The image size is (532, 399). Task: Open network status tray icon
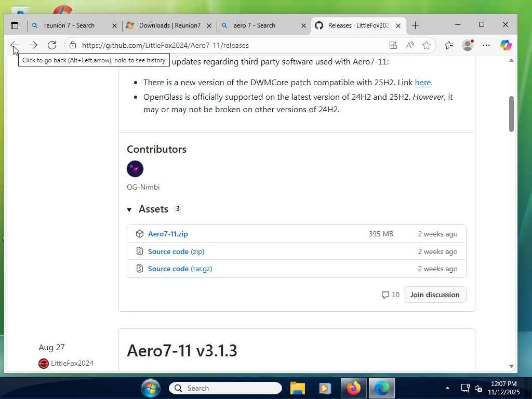[465, 388]
